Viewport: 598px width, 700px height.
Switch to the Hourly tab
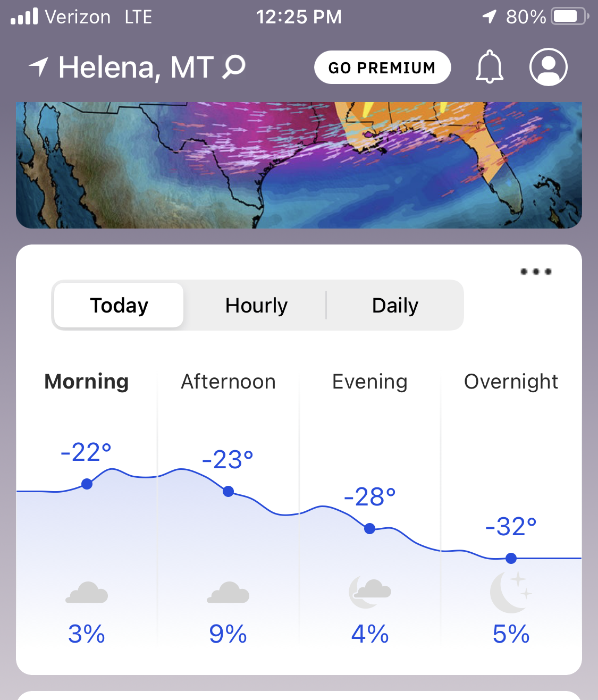click(x=256, y=305)
